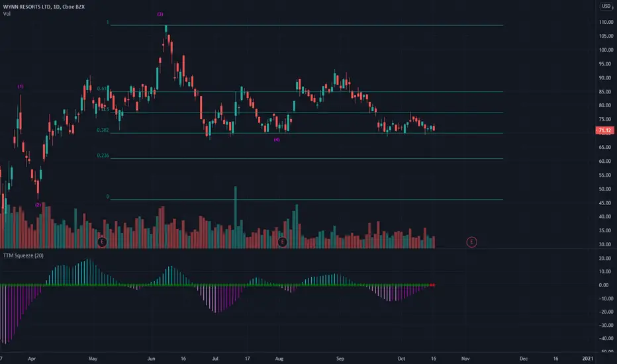This screenshot has height=364, width=617.
Task: Select the TTM Squeeze (20) indicator label
Action: [x=23, y=255]
